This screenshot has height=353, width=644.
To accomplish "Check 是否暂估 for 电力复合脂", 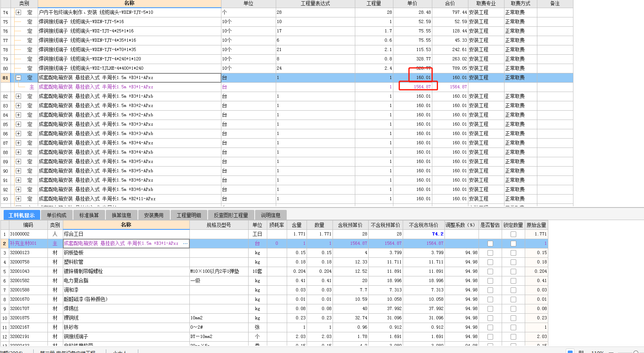I will click(x=490, y=281).
